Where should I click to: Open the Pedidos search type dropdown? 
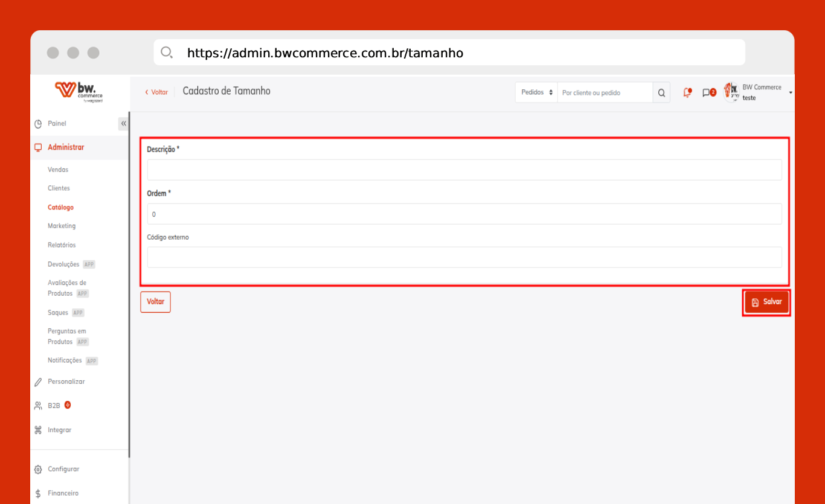pos(536,93)
